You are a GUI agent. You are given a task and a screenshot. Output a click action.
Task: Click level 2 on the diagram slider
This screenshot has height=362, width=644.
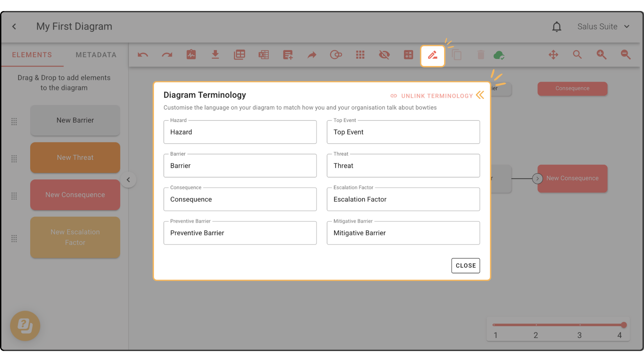point(536,325)
